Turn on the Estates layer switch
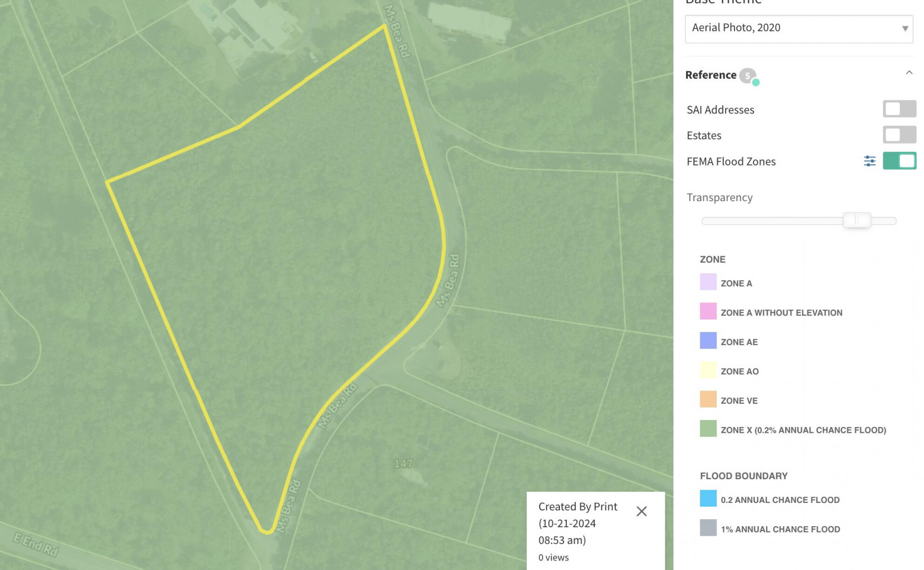The height and width of the screenshot is (570, 924). pos(899,135)
